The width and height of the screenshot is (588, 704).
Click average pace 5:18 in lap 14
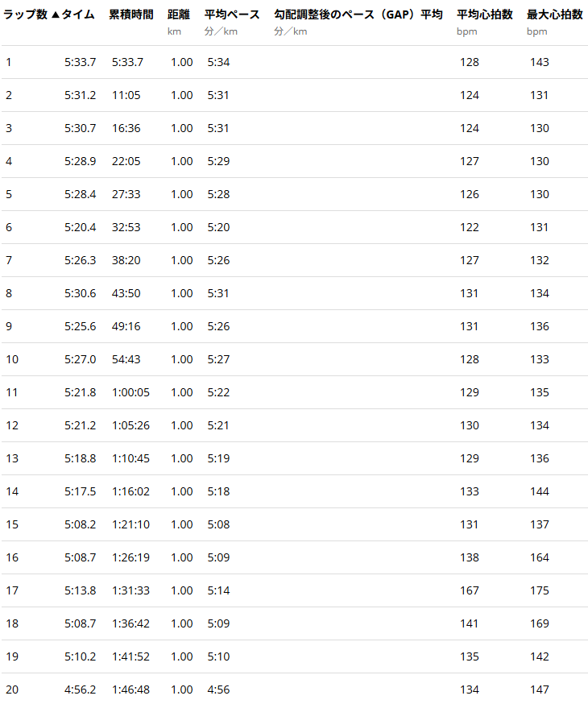pyautogui.click(x=218, y=491)
